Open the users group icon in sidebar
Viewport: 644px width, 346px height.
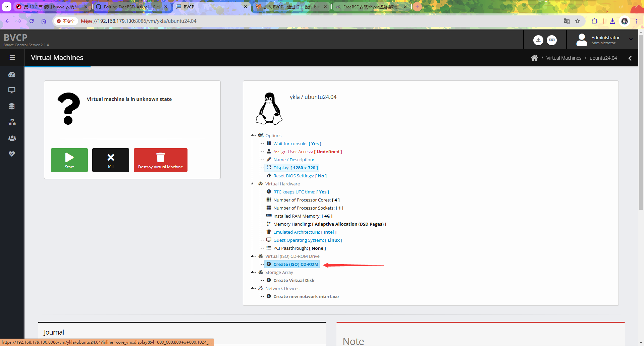coord(12,138)
